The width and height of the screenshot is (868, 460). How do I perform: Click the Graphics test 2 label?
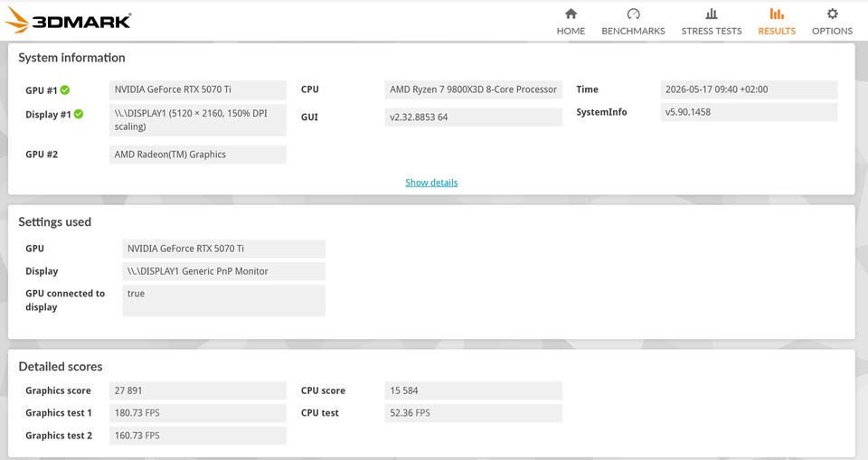(x=59, y=436)
